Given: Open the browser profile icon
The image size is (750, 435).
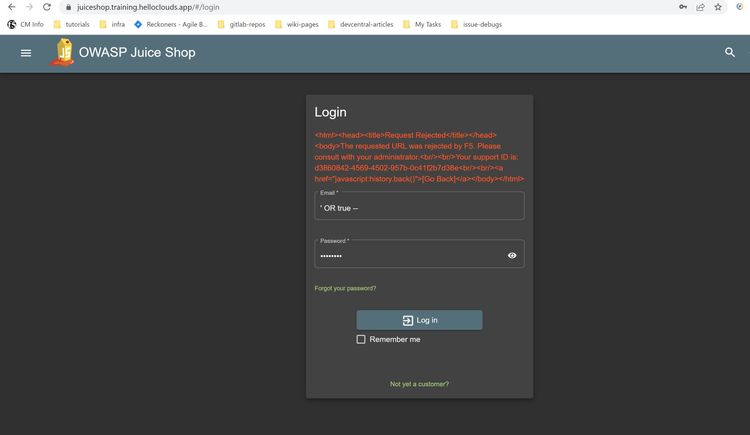Looking at the screenshot, I should pos(739,7).
